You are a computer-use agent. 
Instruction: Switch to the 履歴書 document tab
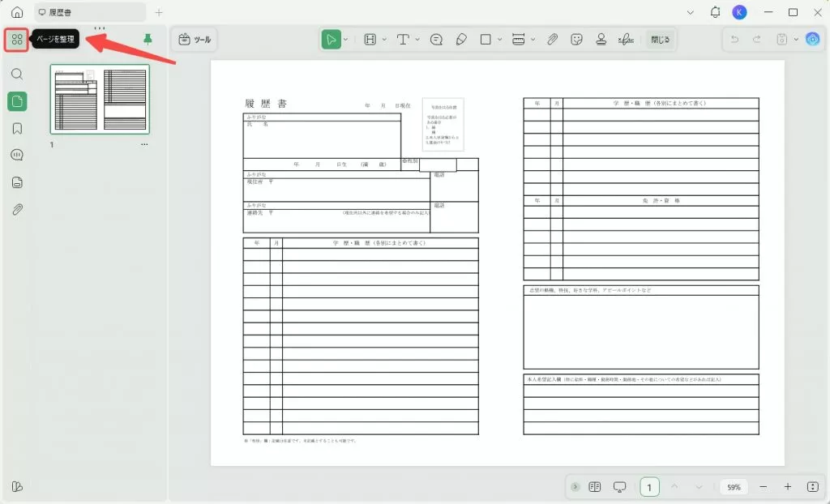(89, 12)
